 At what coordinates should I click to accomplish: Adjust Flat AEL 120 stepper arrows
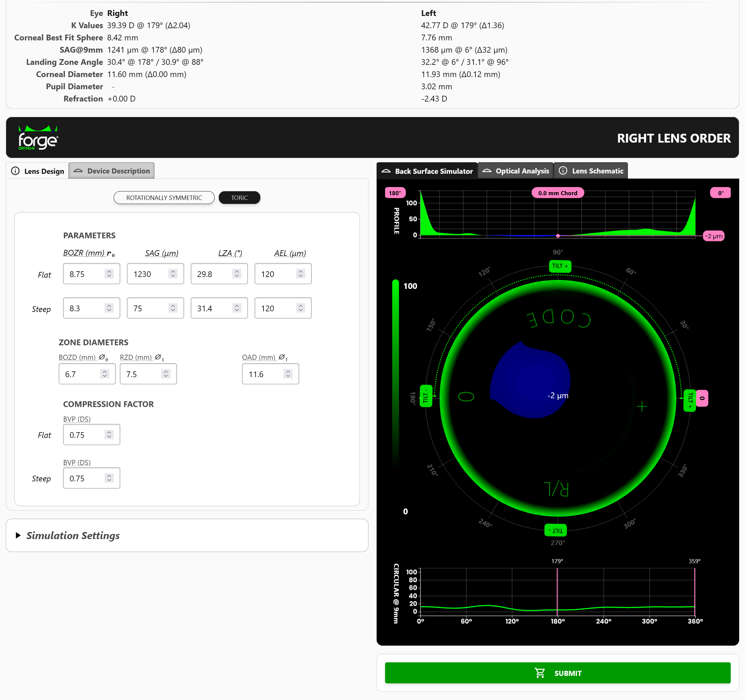click(301, 274)
